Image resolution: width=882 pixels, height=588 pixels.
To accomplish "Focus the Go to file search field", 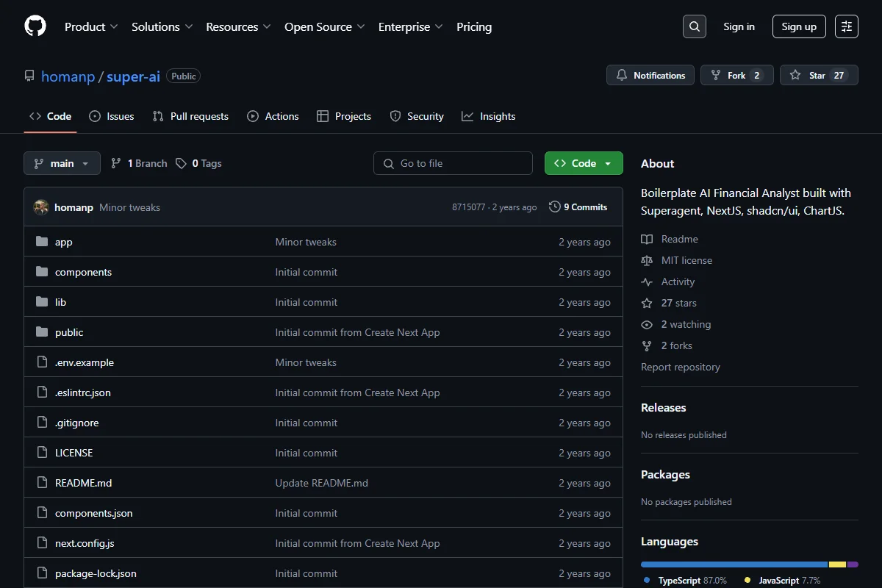I will click(453, 163).
